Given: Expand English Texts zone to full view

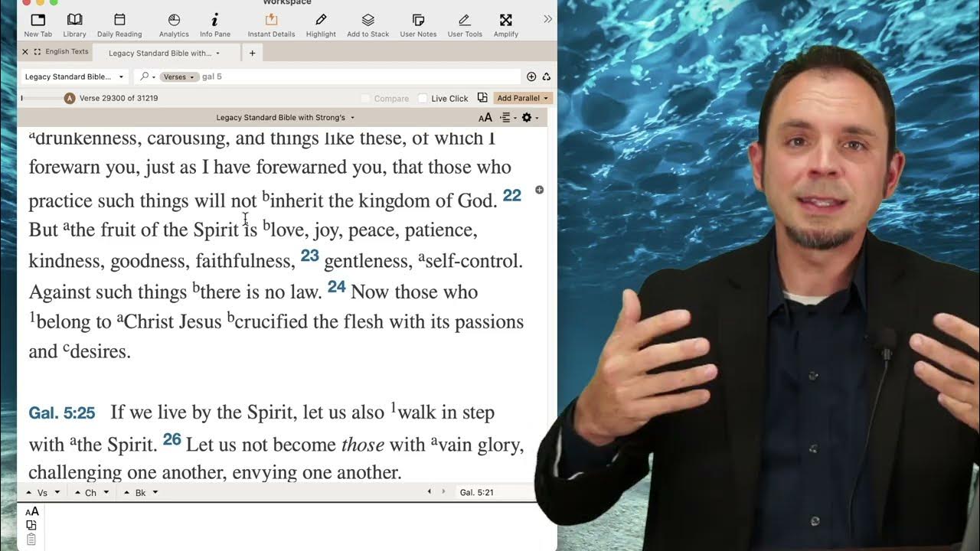Looking at the screenshot, I should 37,52.
